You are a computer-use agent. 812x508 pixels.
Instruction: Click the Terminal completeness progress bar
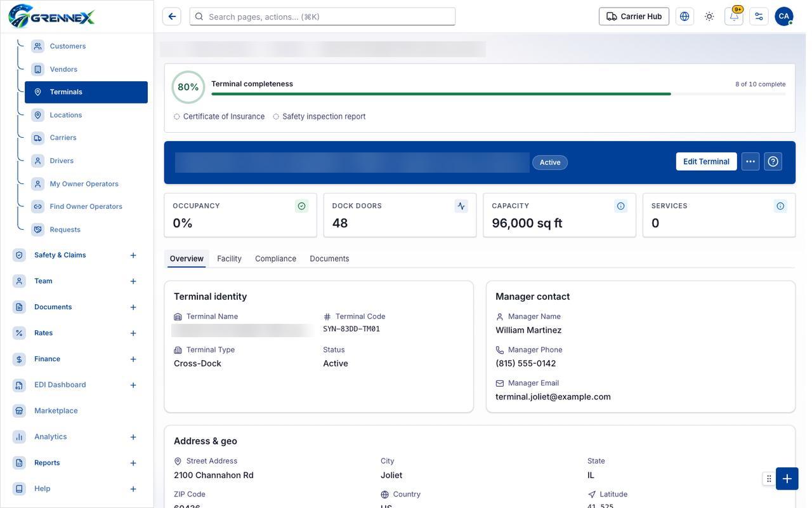[498, 94]
